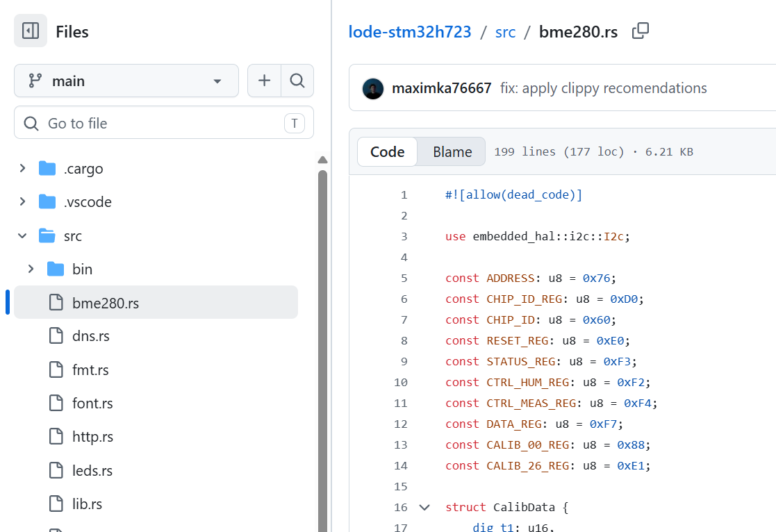Click the .cargo folder icon
Screen dimensions: 776x532
point(47,168)
